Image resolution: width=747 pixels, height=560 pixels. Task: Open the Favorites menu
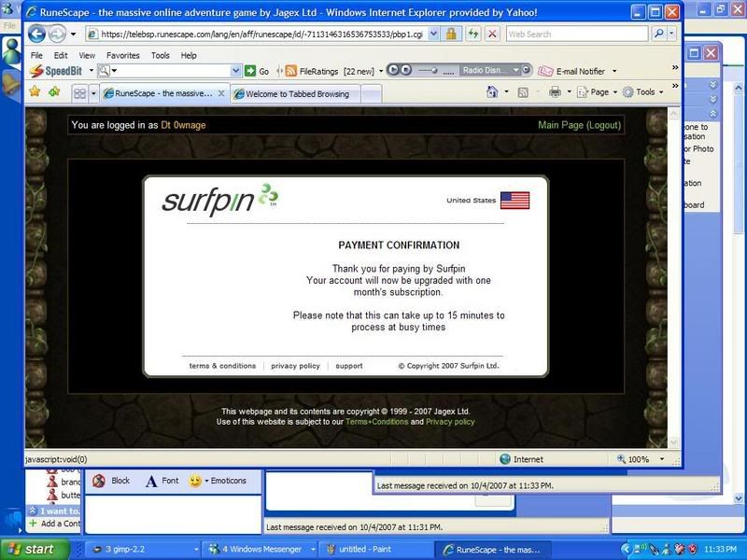click(x=123, y=55)
